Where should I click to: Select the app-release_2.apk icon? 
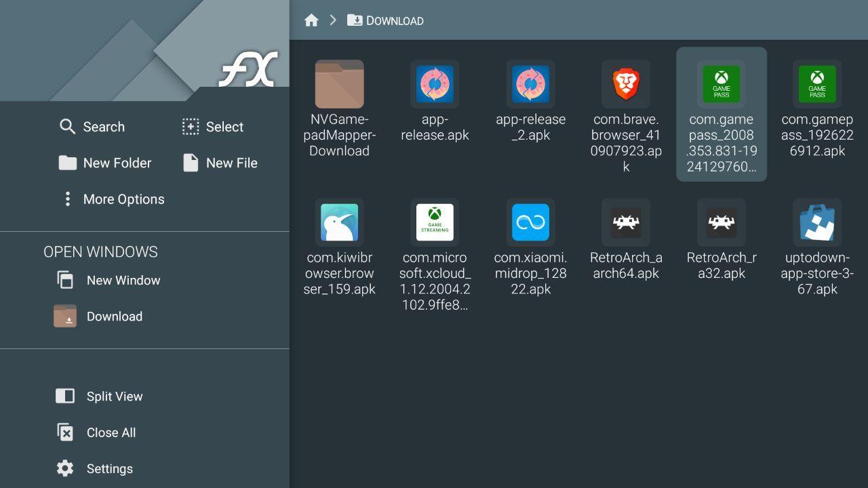(x=530, y=84)
